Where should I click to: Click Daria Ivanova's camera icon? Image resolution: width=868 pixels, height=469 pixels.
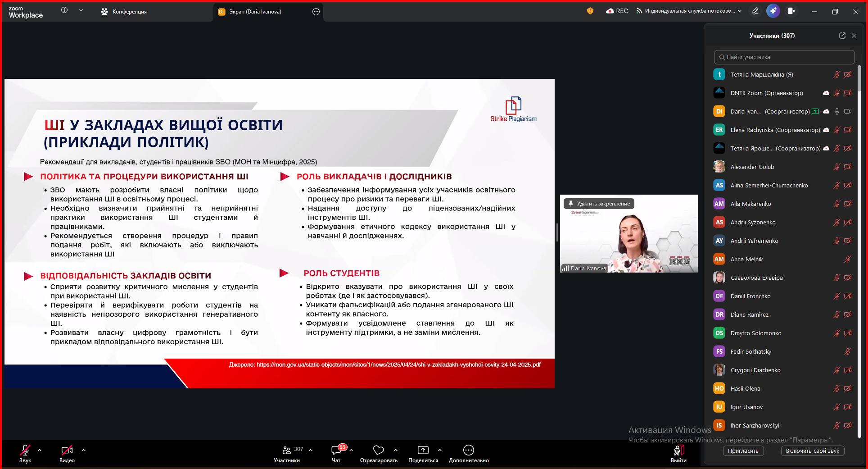848,112
